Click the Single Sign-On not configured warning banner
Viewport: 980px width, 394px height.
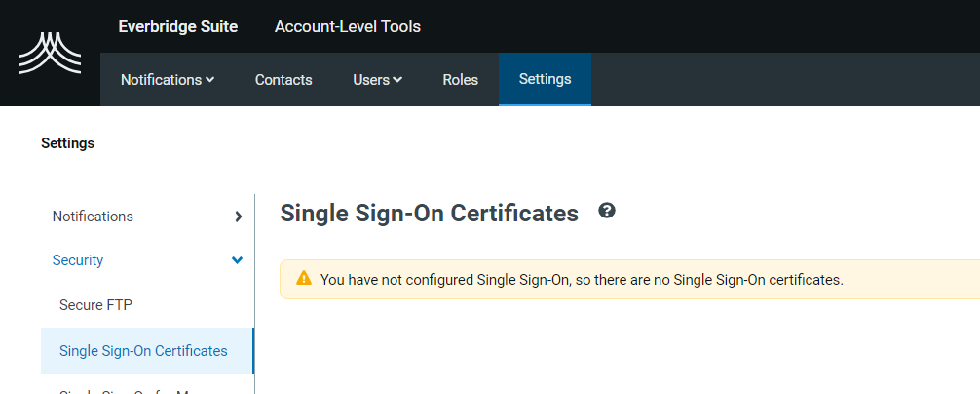tap(629, 280)
